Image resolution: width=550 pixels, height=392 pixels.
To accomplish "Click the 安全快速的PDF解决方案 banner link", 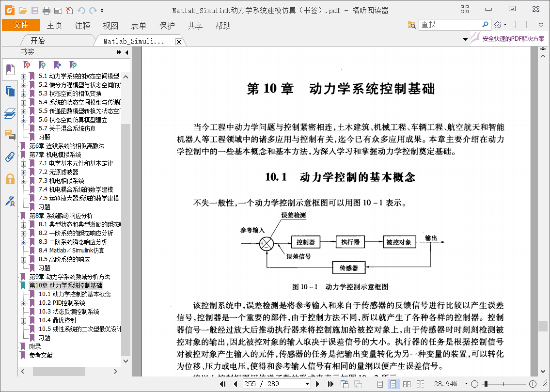I will (x=513, y=39).
